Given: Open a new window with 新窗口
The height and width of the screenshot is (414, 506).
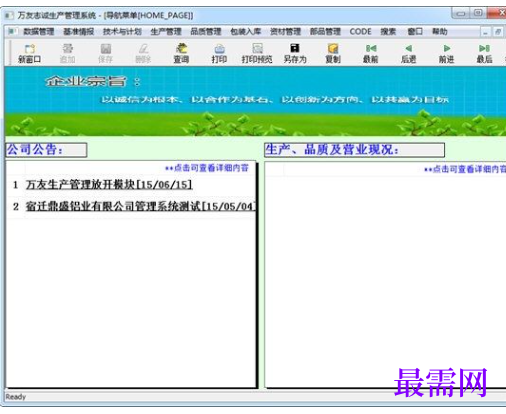Looking at the screenshot, I should 29,53.
